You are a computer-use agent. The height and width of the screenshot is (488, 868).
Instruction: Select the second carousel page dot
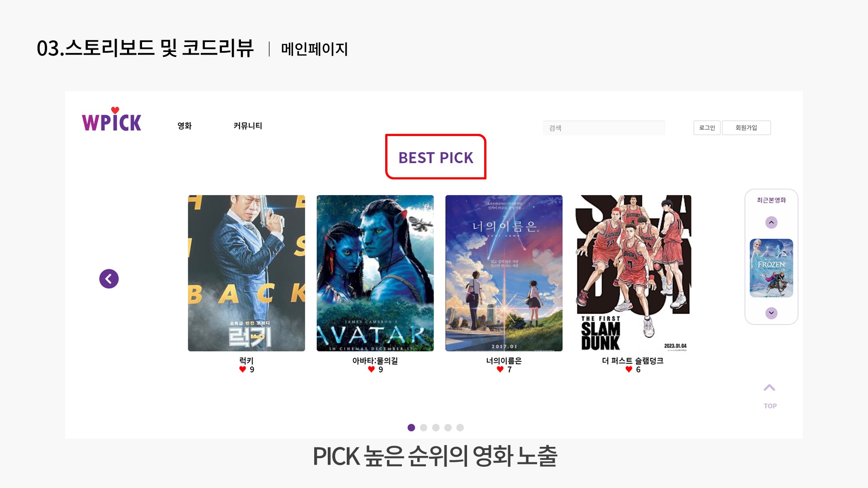tap(424, 427)
